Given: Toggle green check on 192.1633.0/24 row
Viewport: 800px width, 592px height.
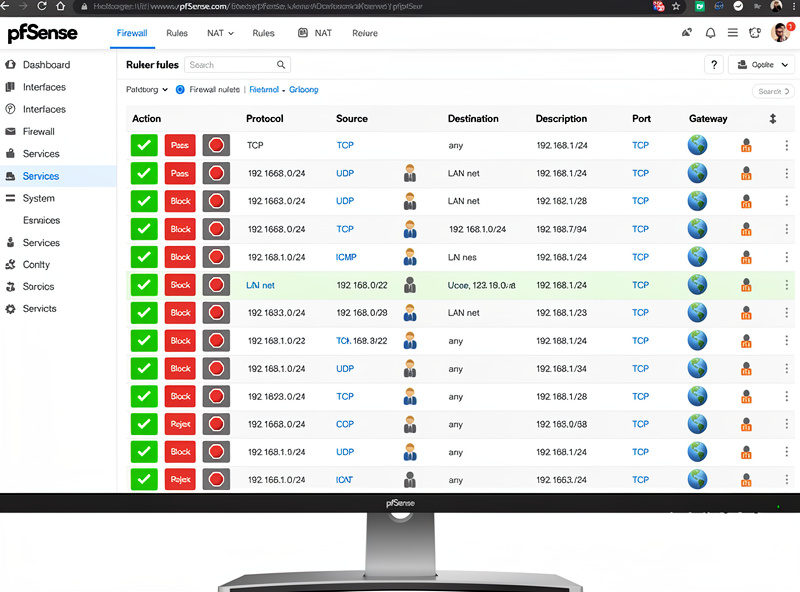Looking at the screenshot, I should (x=144, y=313).
